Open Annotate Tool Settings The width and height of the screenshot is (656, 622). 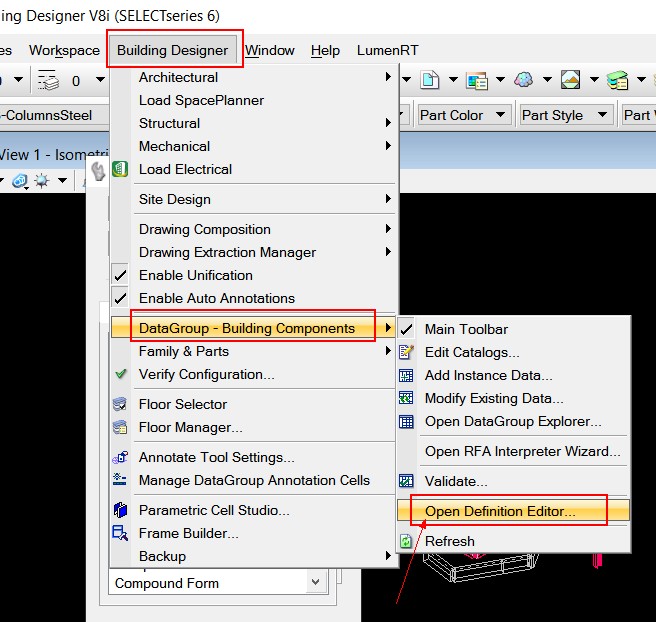254,457
